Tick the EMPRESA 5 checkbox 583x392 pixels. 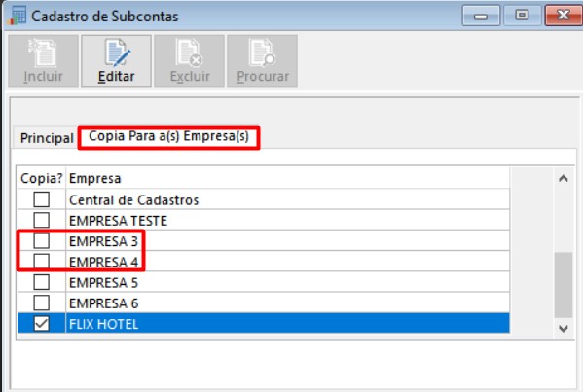(x=41, y=282)
